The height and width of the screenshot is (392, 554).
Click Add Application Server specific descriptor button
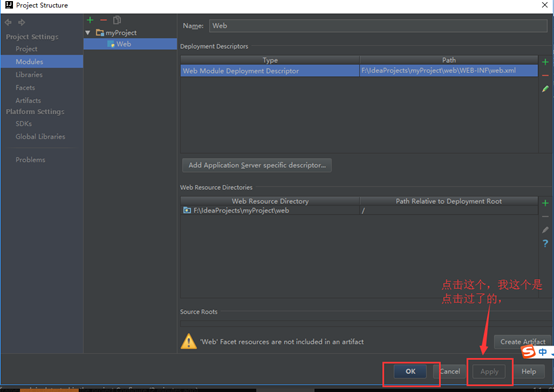click(257, 165)
